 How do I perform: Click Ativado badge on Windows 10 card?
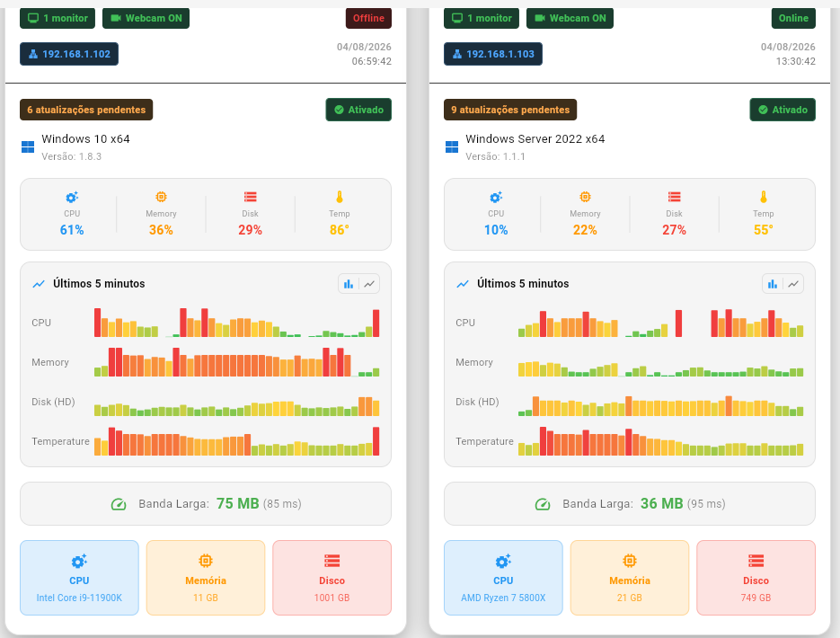point(358,110)
